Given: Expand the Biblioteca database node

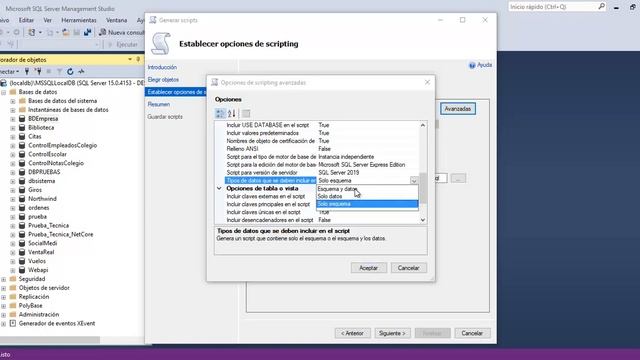Looking at the screenshot, I should click(x=13, y=128).
